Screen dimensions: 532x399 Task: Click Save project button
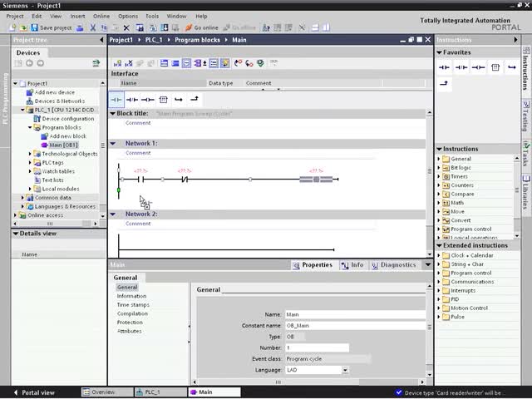point(52,27)
